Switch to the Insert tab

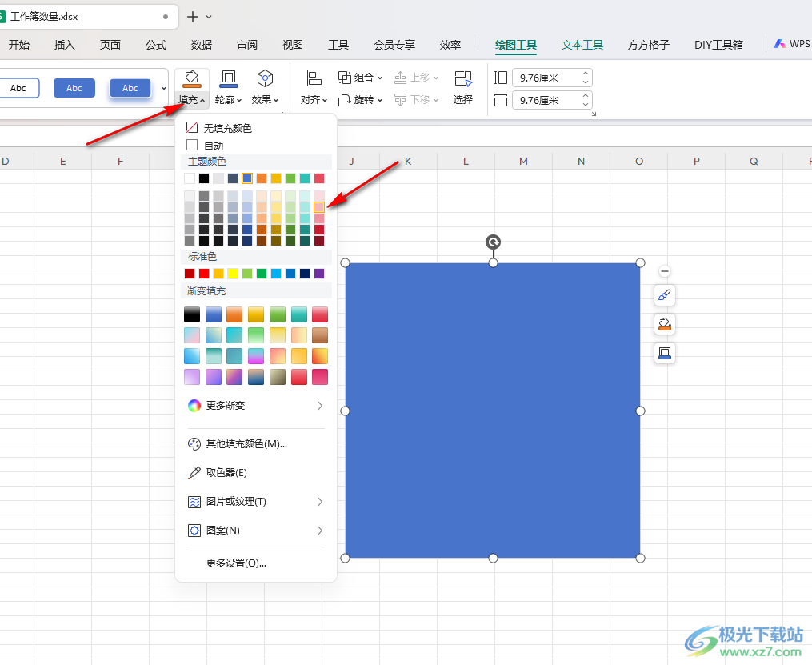pyautogui.click(x=65, y=45)
